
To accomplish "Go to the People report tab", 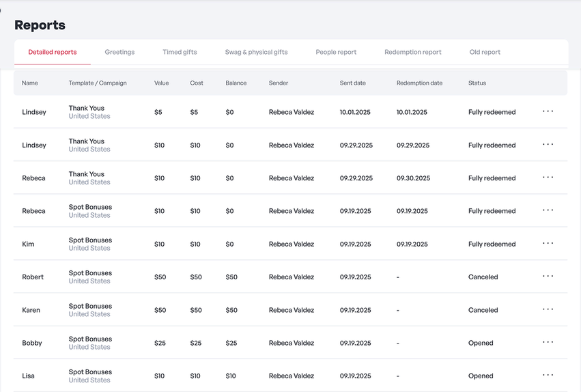I will click(336, 52).
